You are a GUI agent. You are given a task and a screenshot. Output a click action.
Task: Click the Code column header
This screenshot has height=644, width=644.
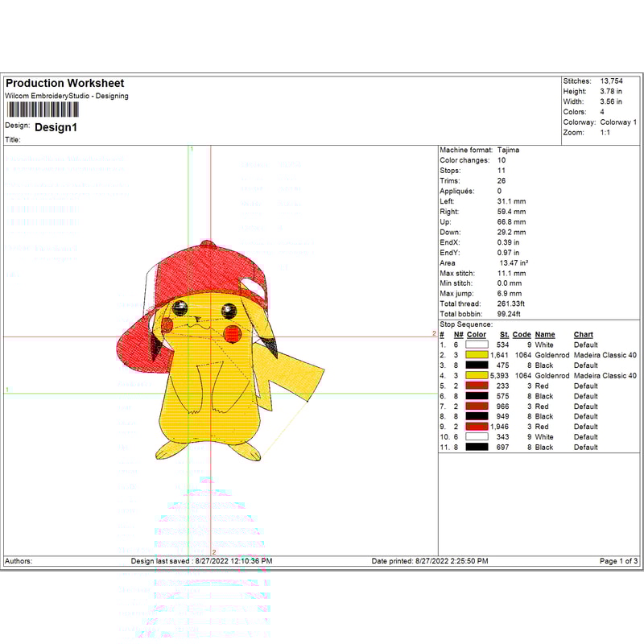[521, 334]
